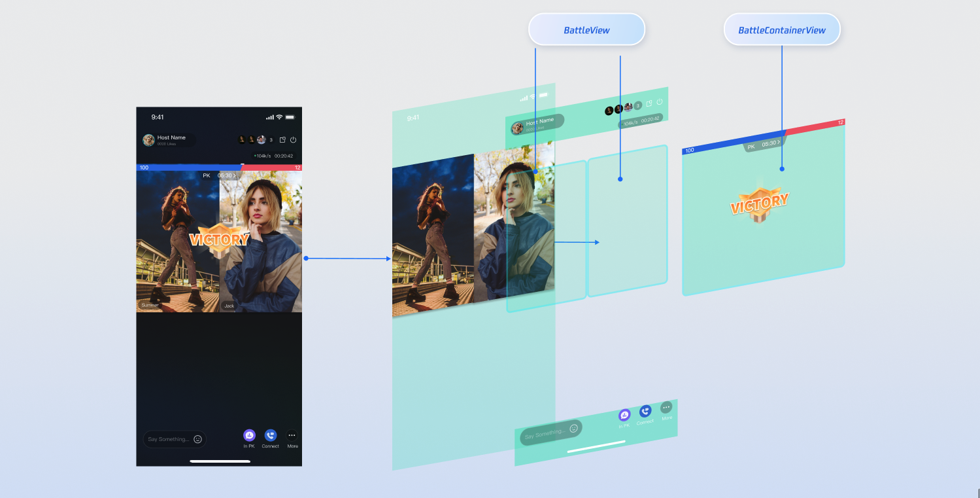
Task: Click the "00:20:42" duration in the exploded diagram
Action: (650, 120)
